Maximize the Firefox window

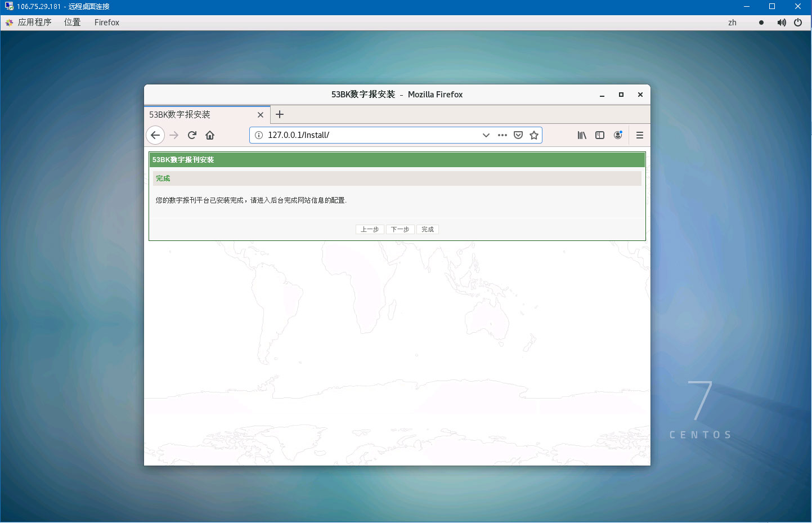pyautogui.click(x=621, y=95)
